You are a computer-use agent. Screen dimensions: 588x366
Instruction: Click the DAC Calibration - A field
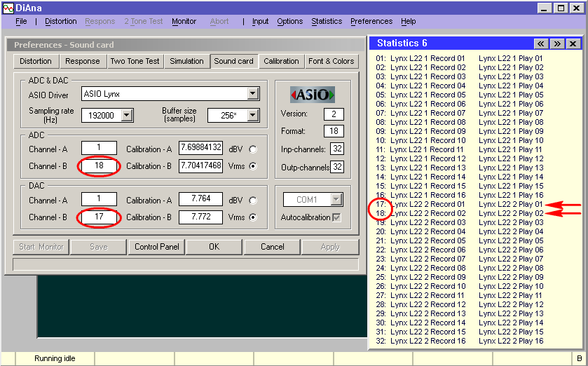200,199
